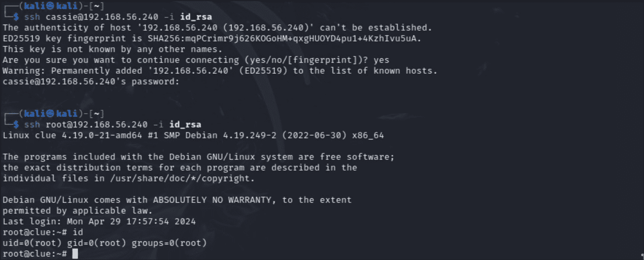Click the id_rsa filename in the root ssh command
644x260 pixels.
[185, 124]
